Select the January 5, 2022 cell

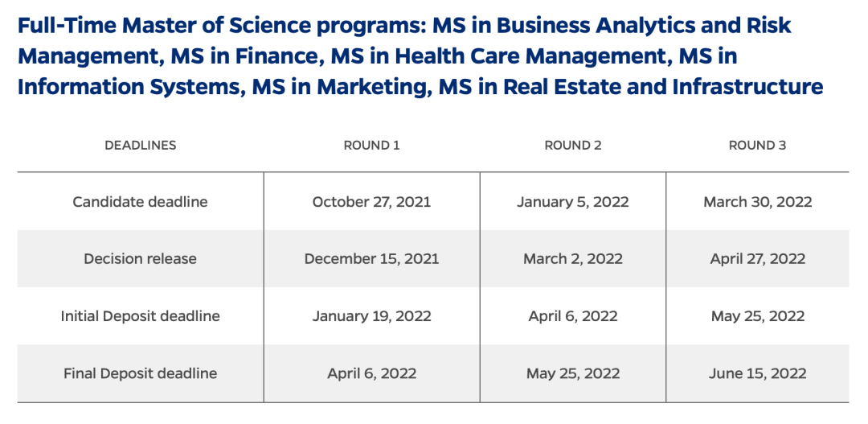(573, 202)
